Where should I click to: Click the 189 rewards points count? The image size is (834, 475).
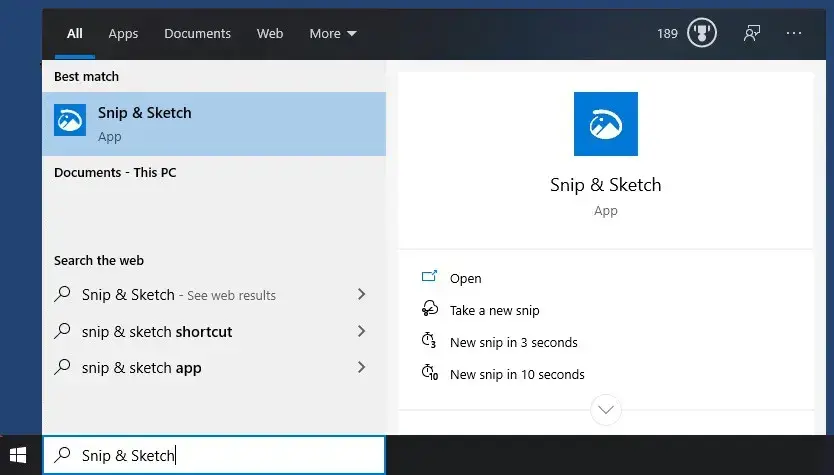tap(667, 34)
